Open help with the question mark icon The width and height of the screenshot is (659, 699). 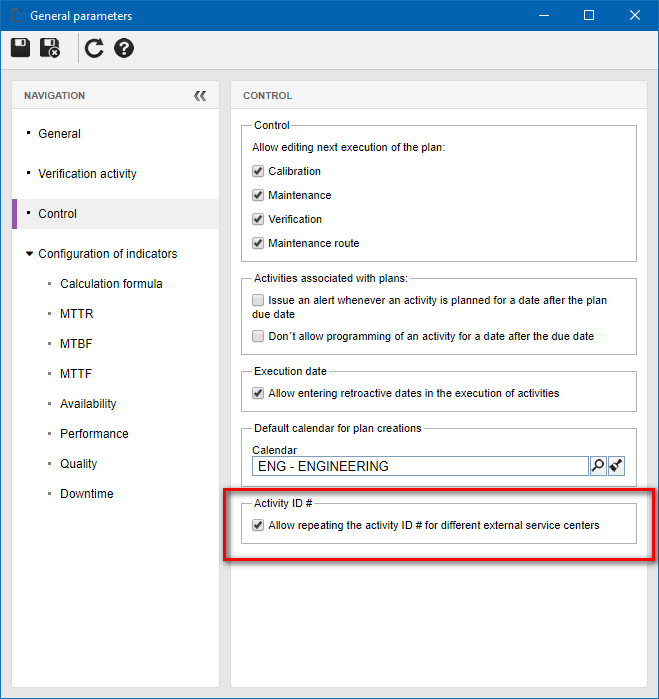pyautogui.click(x=124, y=48)
